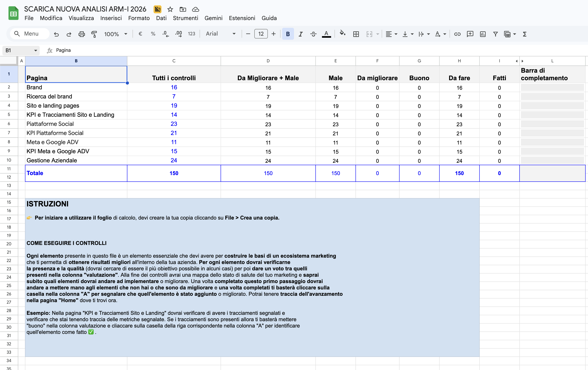Open the Inserisci menu
588x370 pixels.
tap(111, 18)
